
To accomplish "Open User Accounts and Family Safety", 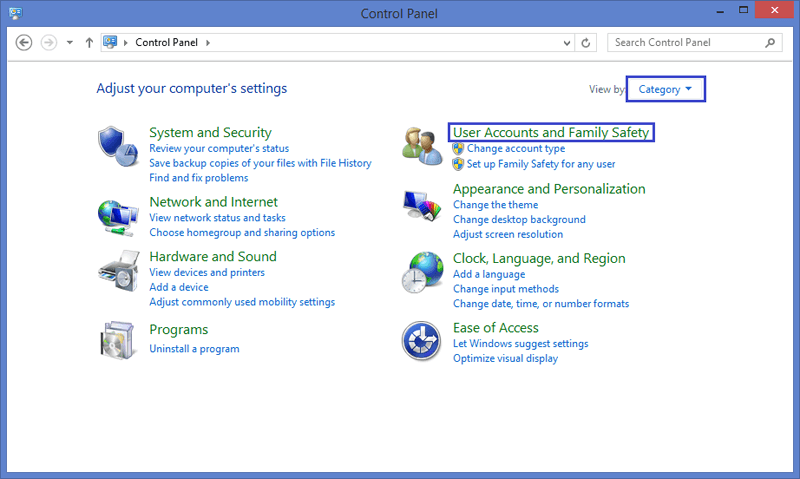I will coord(551,133).
